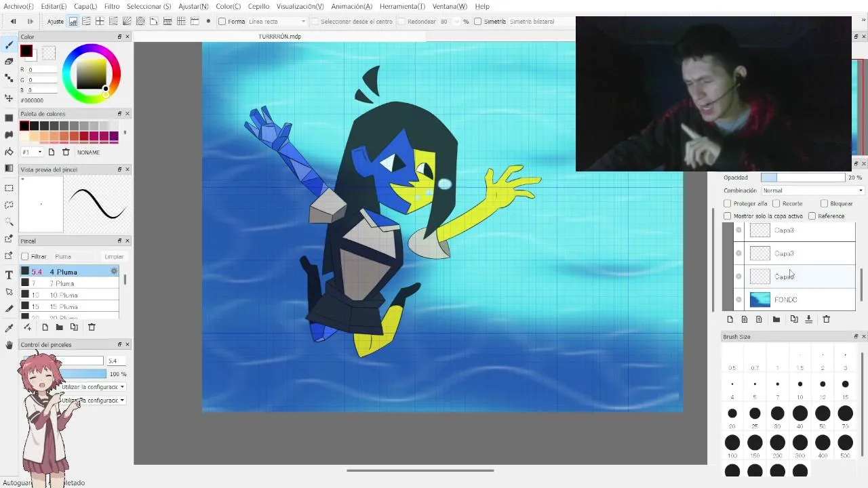Select the Magic Wand tool
868x488 pixels.
[9, 222]
